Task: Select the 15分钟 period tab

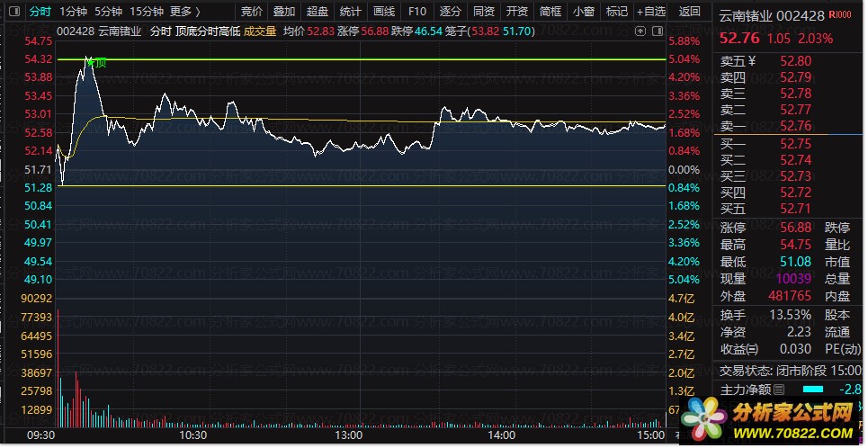Action: click(147, 12)
